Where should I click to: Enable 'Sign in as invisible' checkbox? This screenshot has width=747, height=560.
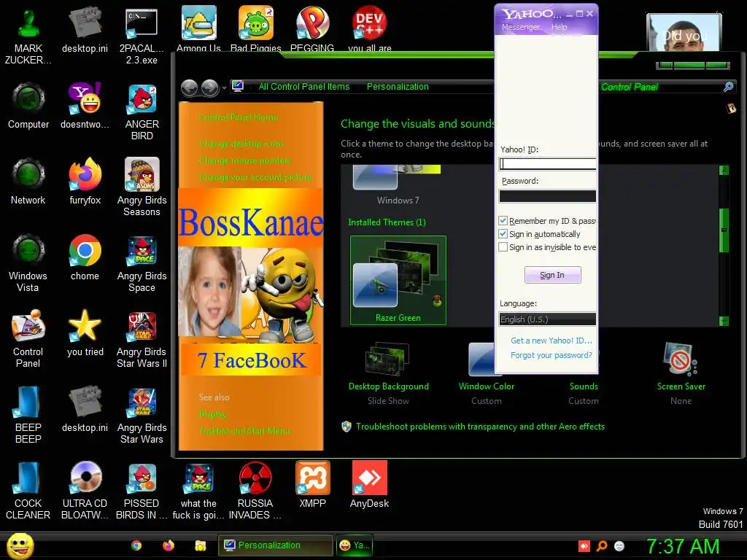pos(503,247)
